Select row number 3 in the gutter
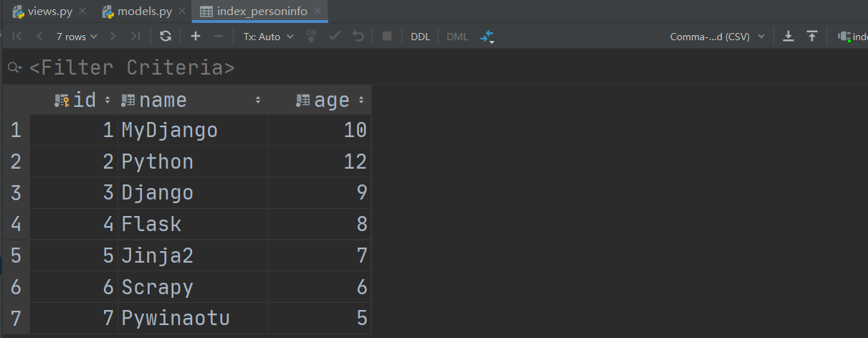 (16, 193)
